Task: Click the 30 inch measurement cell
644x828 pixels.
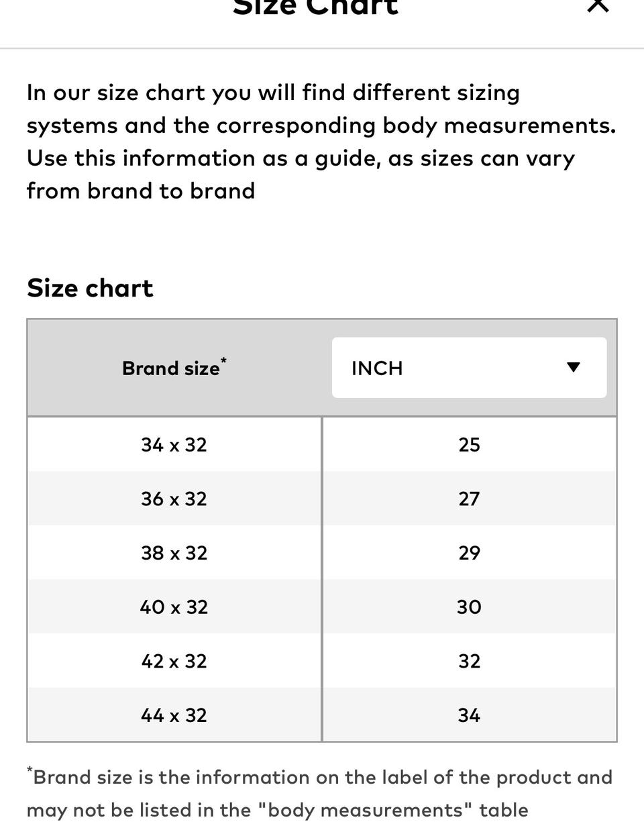Action: pyautogui.click(x=469, y=607)
